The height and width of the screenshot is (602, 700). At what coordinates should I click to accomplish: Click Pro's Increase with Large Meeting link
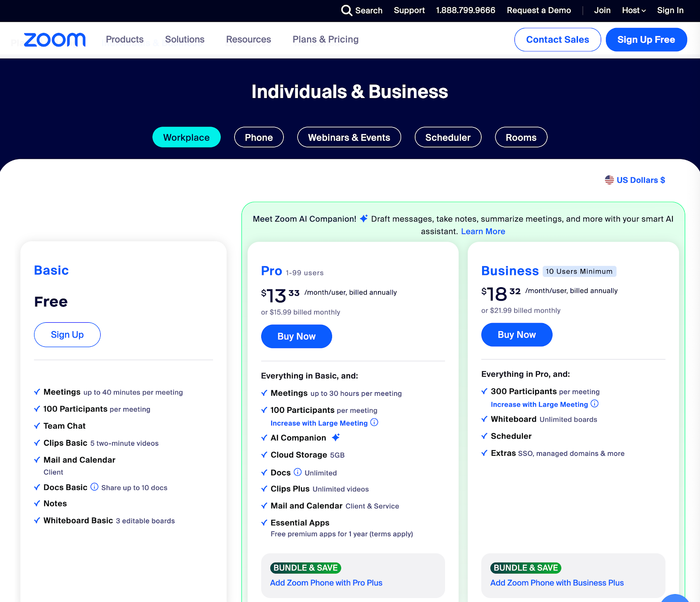click(319, 423)
